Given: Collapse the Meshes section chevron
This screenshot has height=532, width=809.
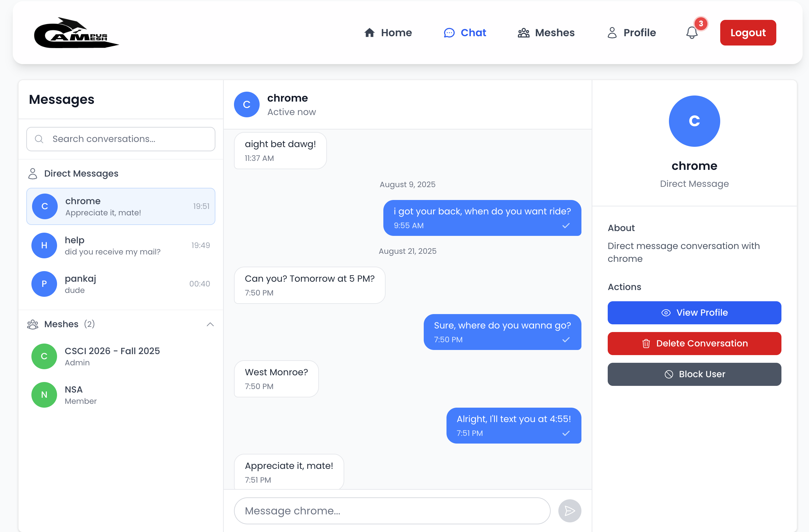Looking at the screenshot, I should pos(210,324).
